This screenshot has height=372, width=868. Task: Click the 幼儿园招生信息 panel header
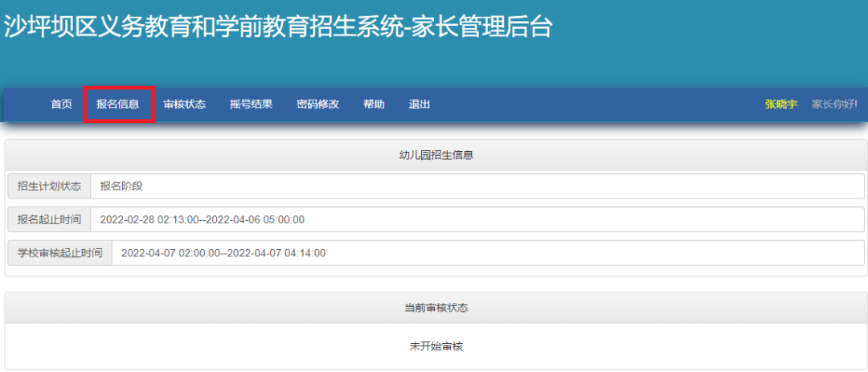[436, 156]
